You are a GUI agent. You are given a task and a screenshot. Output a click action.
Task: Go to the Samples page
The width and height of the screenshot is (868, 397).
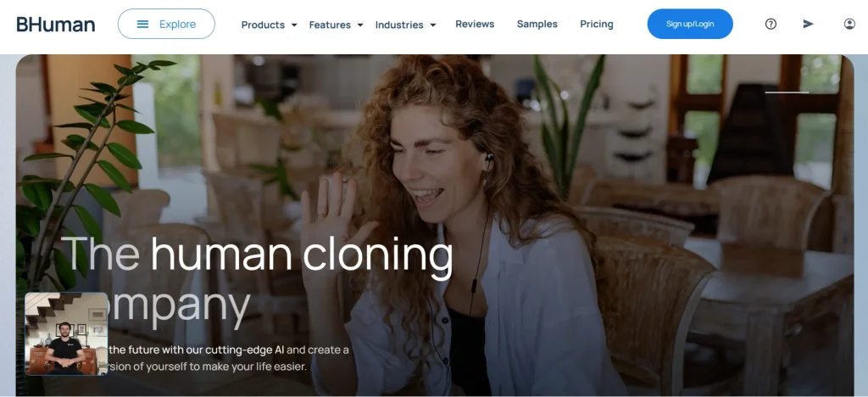pos(537,24)
